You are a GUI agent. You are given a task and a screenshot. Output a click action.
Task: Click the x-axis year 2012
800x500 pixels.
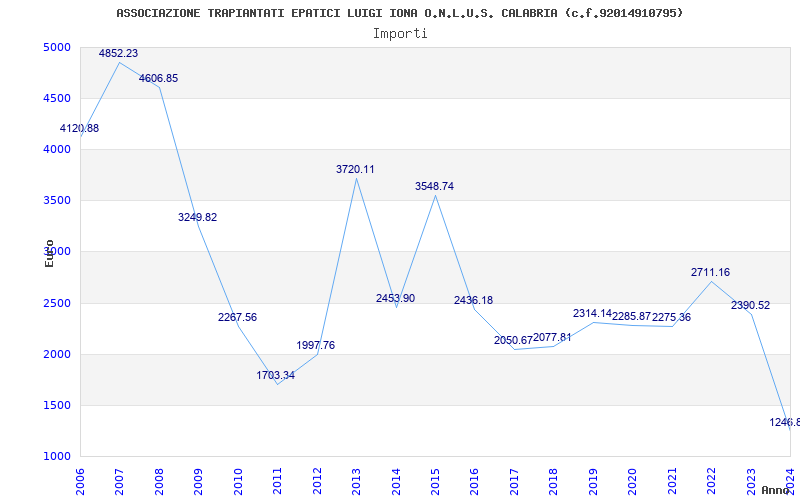317,482
